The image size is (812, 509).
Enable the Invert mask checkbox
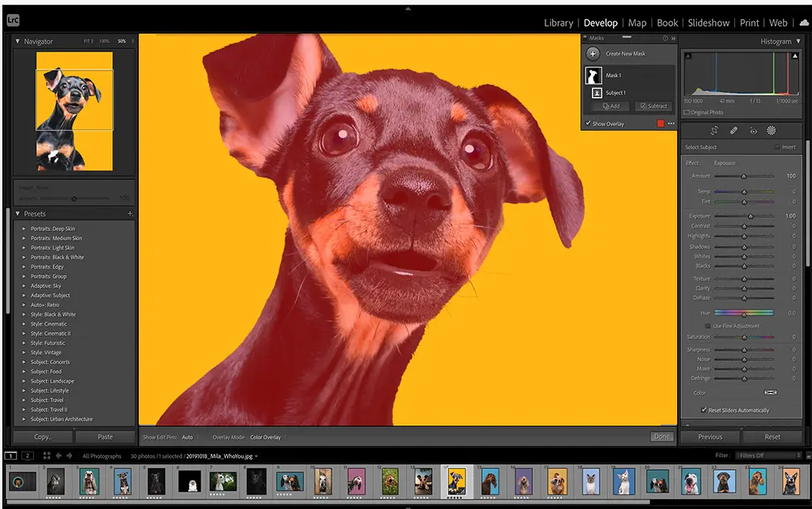[x=777, y=147]
